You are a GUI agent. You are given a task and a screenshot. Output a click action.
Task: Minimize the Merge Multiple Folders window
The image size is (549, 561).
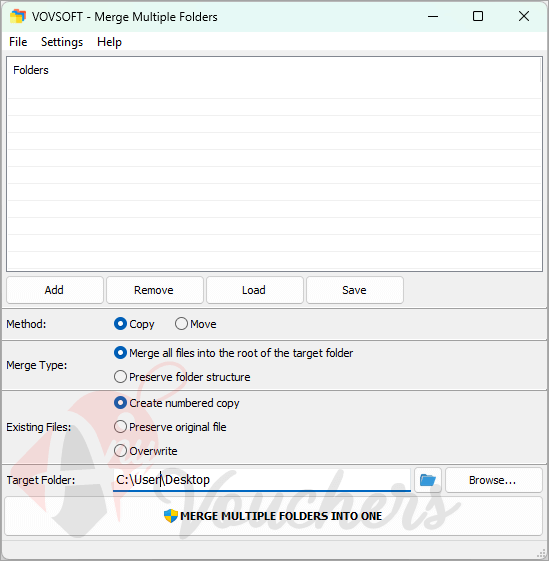click(433, 16)
